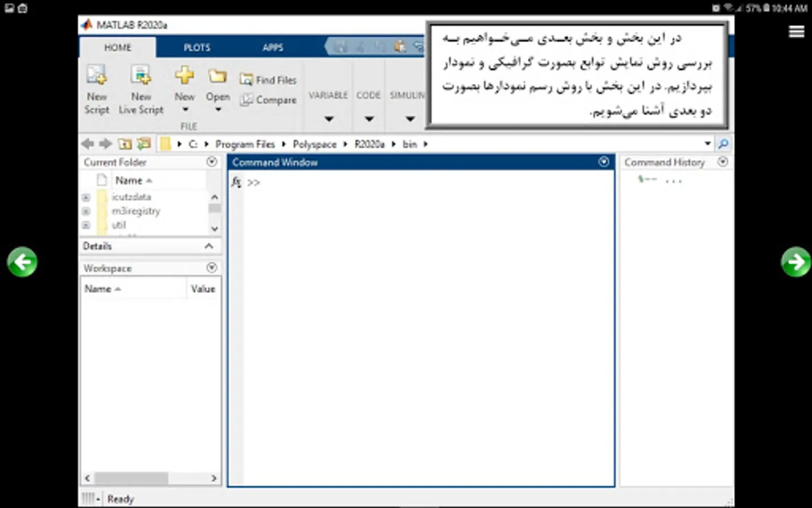Click the up one folder level icon
812x508 pixels.
point(125,144)
